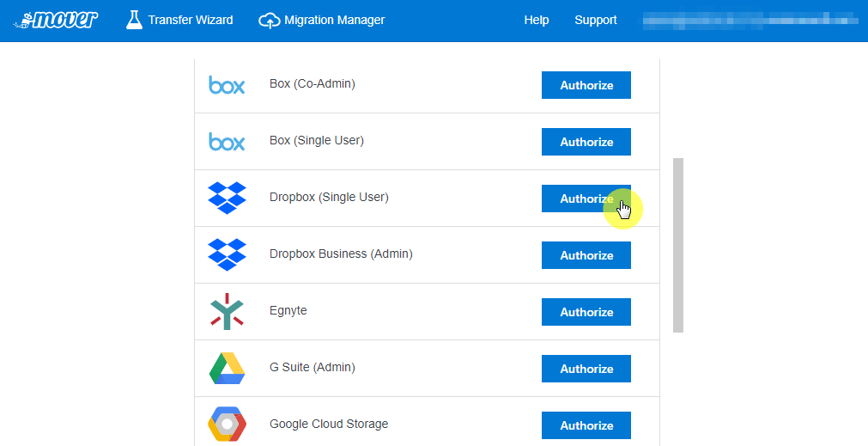Open the Transfer Wizard menu item
Screen dimensions: 868x446
179,20
